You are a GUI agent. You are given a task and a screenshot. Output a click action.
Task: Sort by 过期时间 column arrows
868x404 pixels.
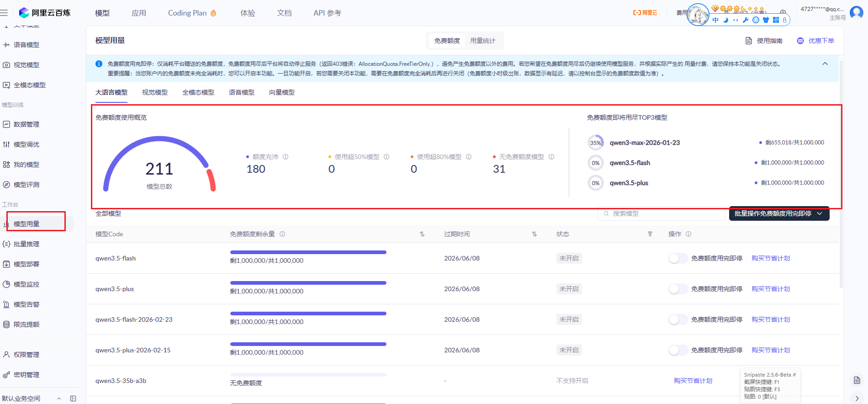pos(534,234)
